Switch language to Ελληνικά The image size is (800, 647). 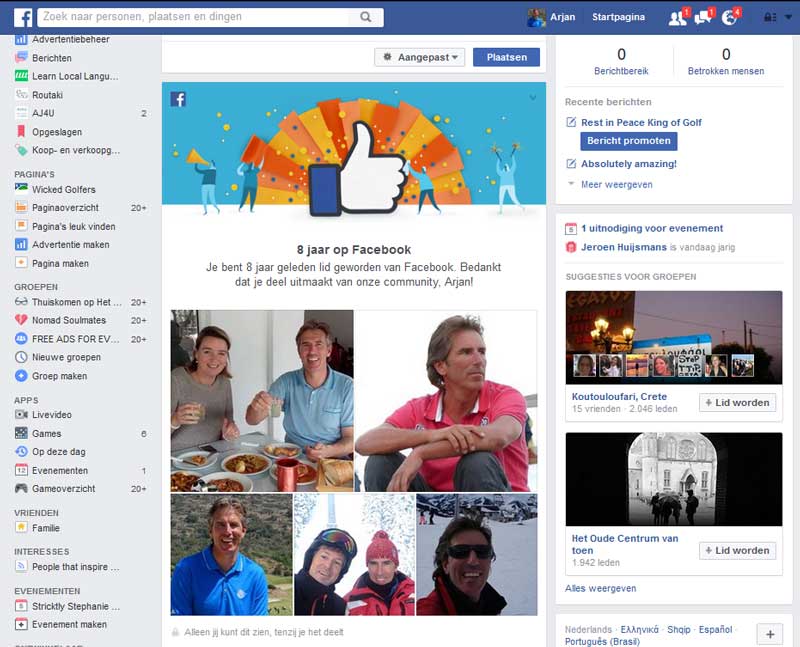tap(639, 629)
